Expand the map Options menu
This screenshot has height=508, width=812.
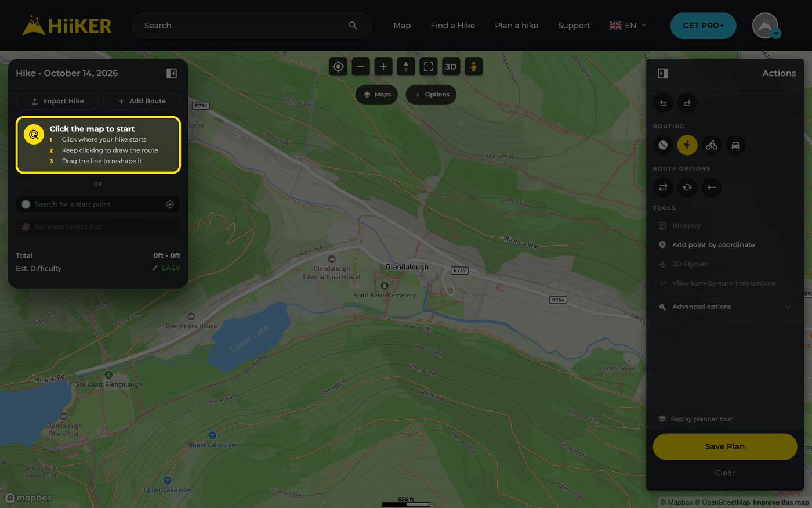[x=432, y=95]
